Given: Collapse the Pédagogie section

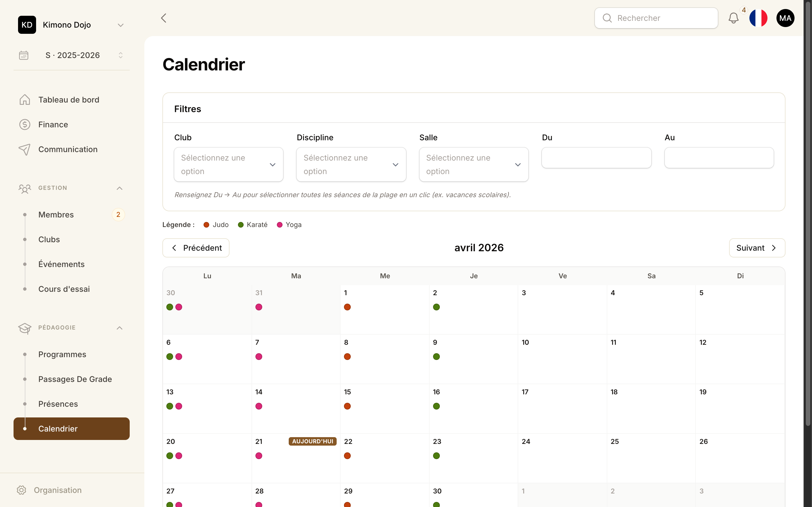Looking at the screenshot, I should [x=120, y=328].
